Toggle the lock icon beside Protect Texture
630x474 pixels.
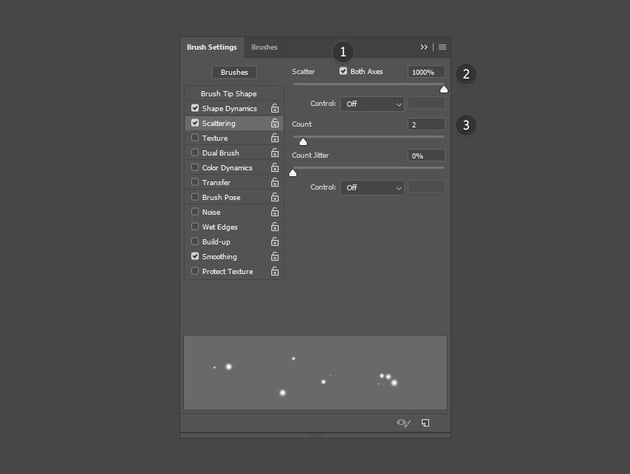(275, 271)
